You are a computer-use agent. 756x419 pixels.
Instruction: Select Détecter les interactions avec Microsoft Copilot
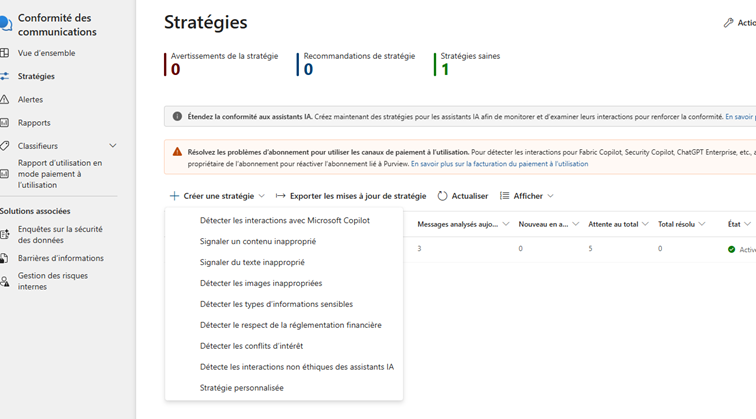271,220
